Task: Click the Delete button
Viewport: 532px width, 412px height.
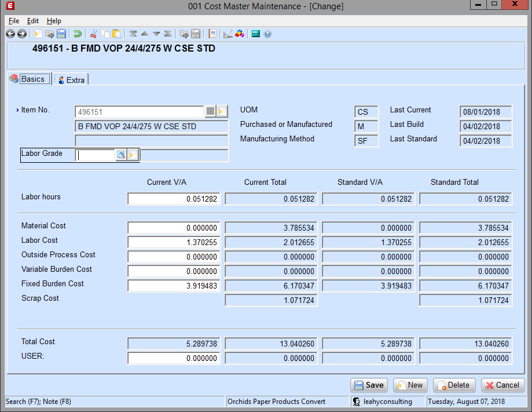Action: pos(454,385)
